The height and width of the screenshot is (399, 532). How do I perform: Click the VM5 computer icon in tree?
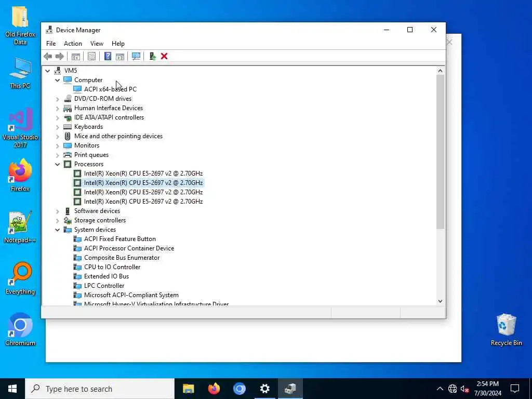(x=58, y=71)
